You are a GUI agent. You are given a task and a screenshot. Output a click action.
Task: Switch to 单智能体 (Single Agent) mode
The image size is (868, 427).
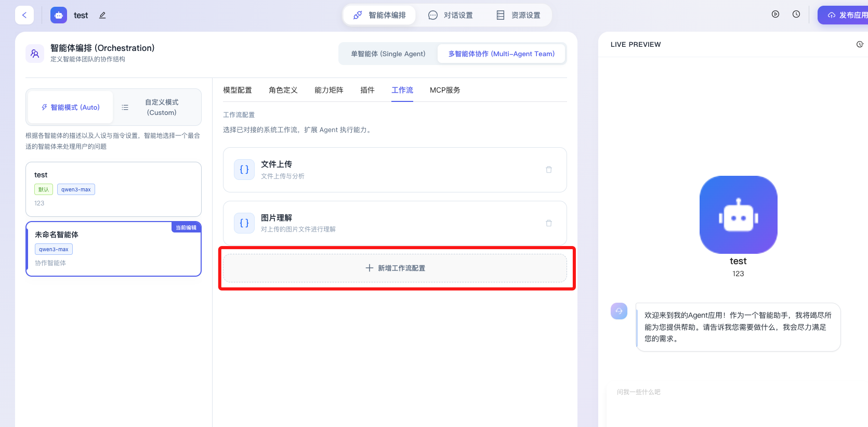click(388, 54)
